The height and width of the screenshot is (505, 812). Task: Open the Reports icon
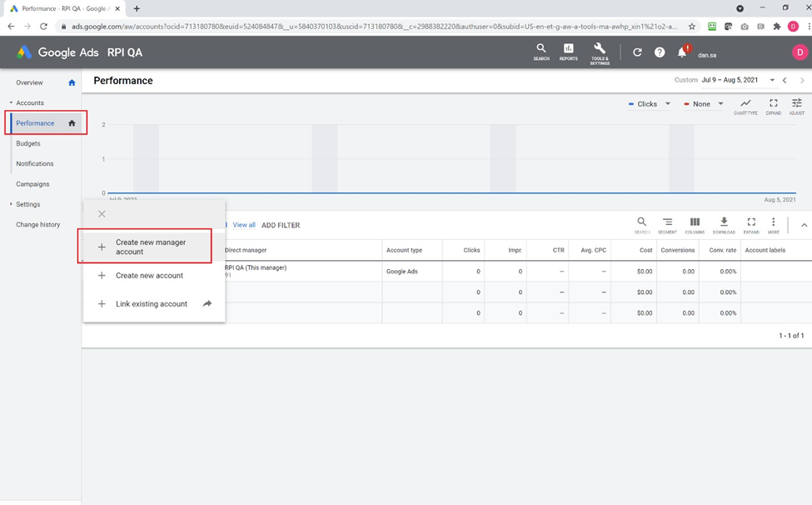point(569,52)
